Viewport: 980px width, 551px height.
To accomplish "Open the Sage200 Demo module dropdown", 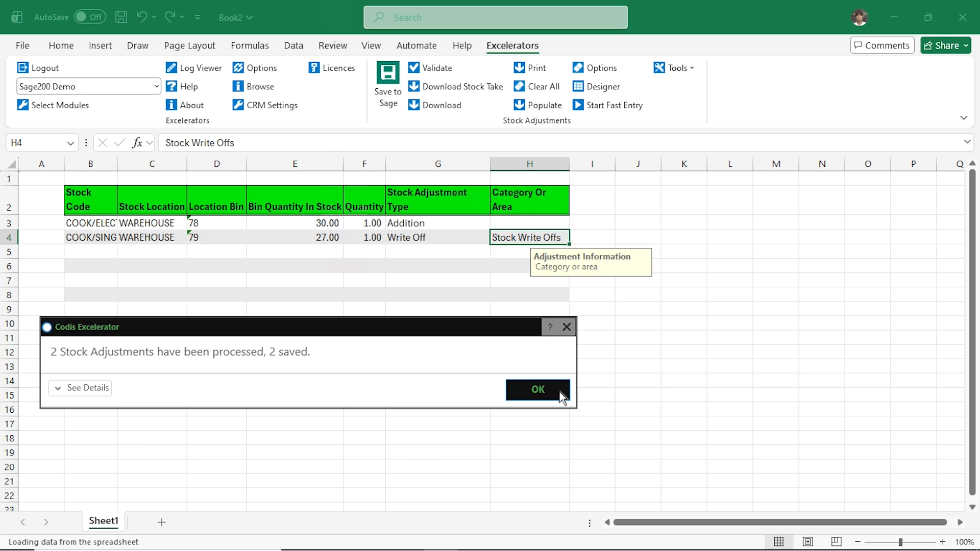I will coord(156,86).
